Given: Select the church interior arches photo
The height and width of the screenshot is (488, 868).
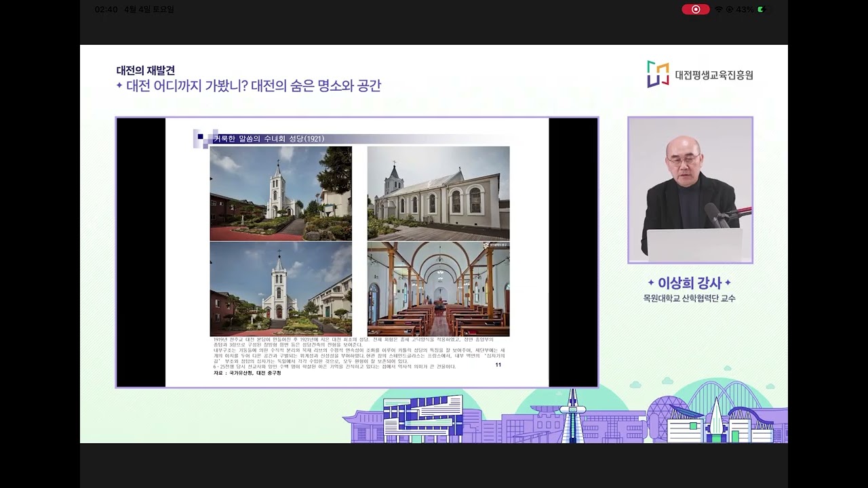Looking at the screenshot, I should tap(438, 289).
